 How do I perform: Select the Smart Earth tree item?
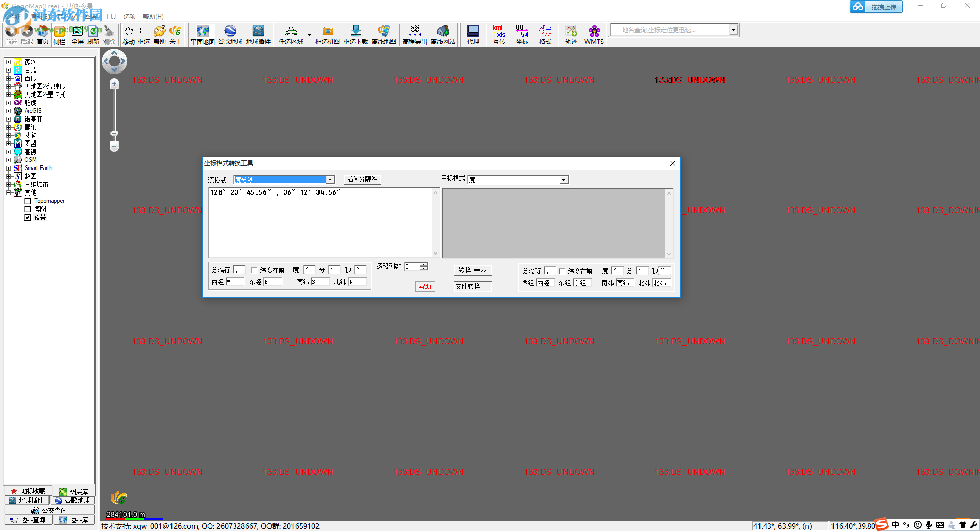38,168
